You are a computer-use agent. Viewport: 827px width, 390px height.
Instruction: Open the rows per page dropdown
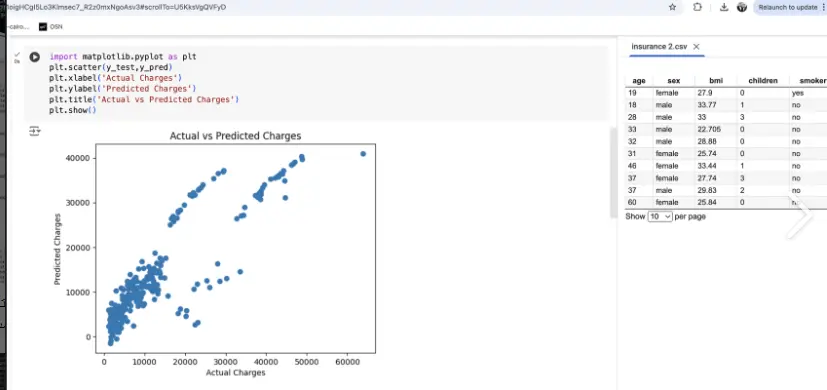(660, 216)
